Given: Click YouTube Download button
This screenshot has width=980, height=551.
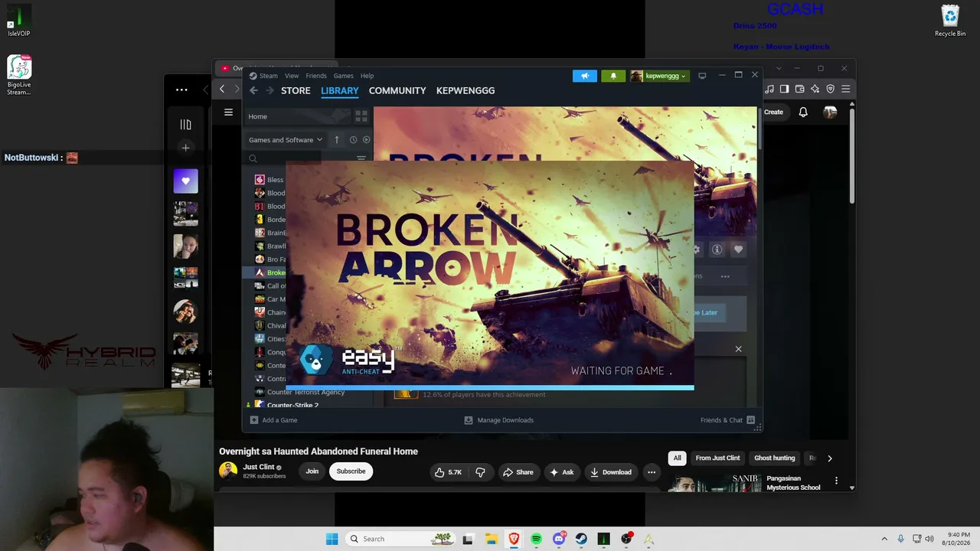Looking at the screenshot, I should pyautogui.click(x=610, y=472).
